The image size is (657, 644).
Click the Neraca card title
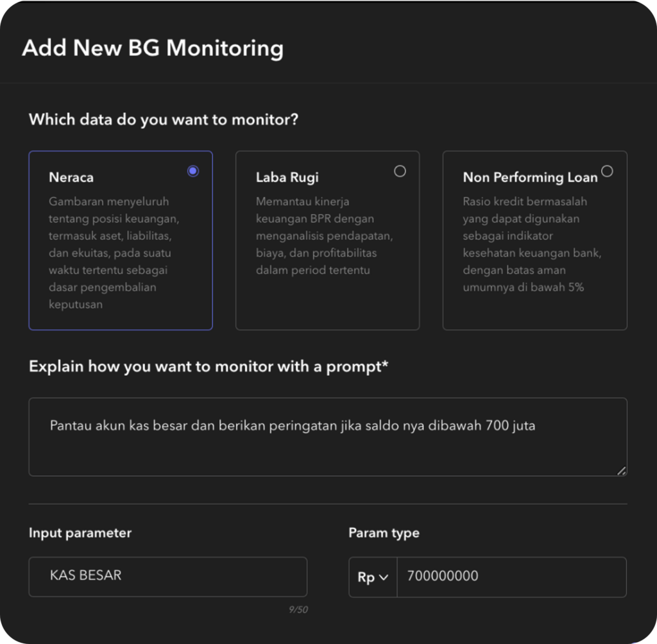pos(71,178)
